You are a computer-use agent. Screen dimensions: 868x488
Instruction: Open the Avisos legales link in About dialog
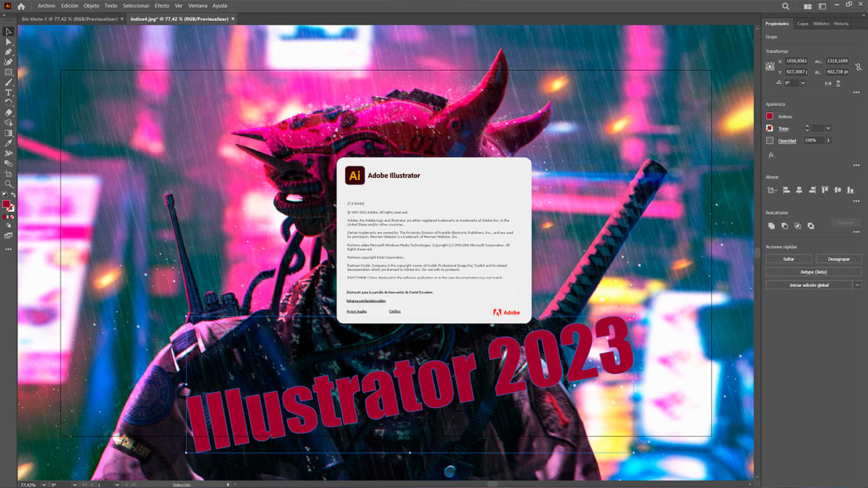(357, 311)
